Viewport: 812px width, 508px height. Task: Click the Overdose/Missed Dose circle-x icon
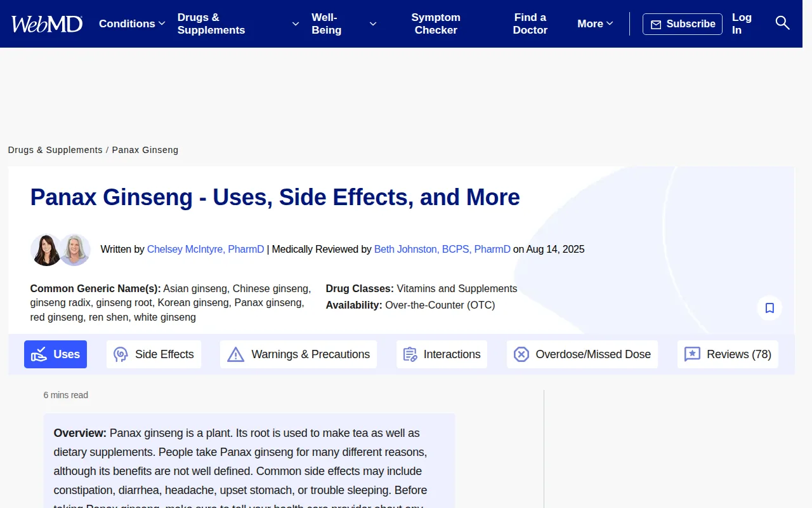point(521,354)
